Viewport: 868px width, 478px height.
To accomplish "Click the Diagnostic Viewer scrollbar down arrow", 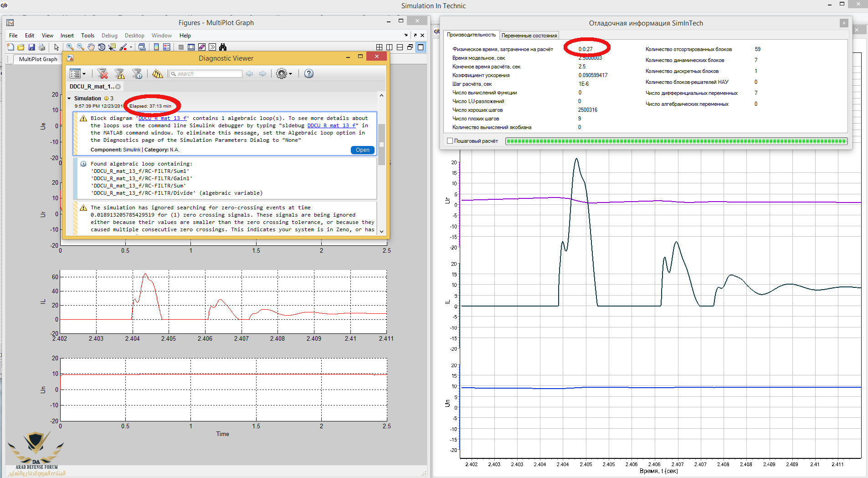I will [x=381, y=231].
